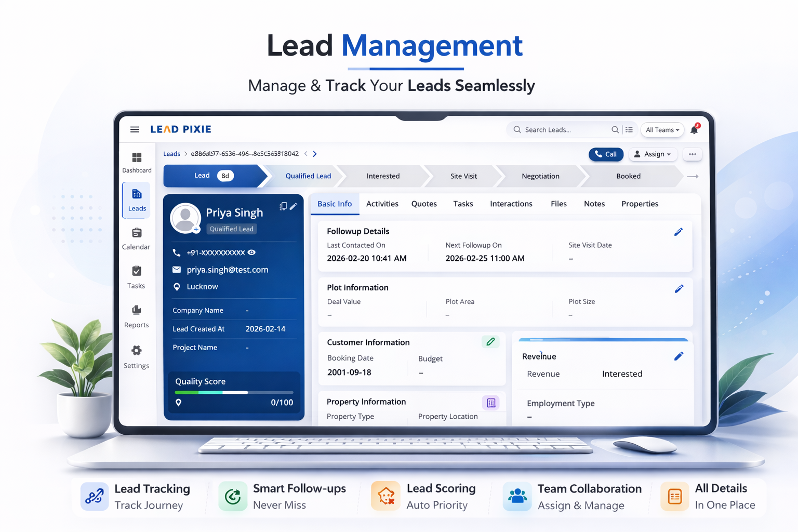Edit Priya Singh profile pencil icon
Image resolution: width=798 pixels, height=532 pixels.
(x=294, y=206)
